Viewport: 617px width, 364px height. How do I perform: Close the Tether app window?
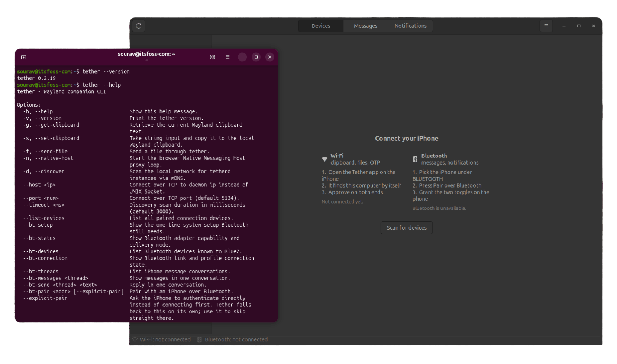point(594,26)
